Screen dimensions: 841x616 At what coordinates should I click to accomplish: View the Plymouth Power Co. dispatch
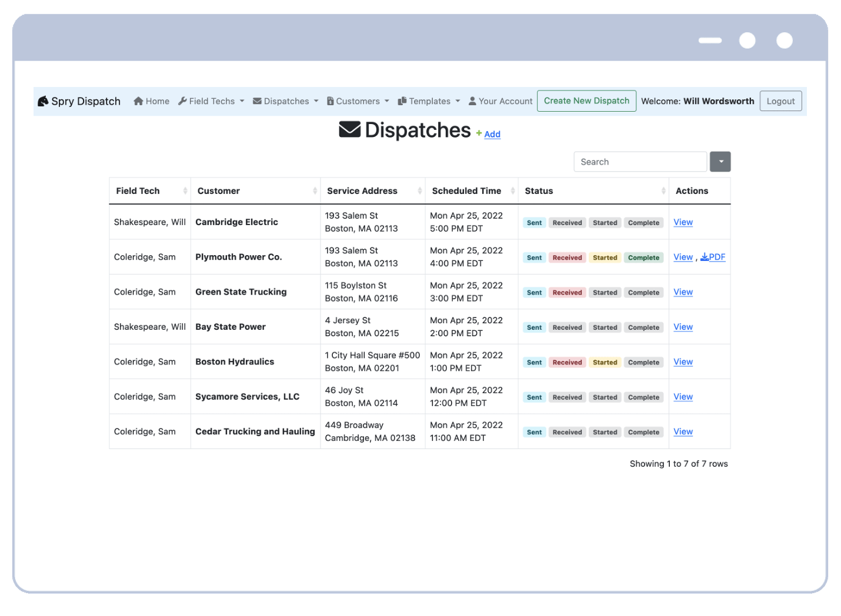tap(683, 257)
